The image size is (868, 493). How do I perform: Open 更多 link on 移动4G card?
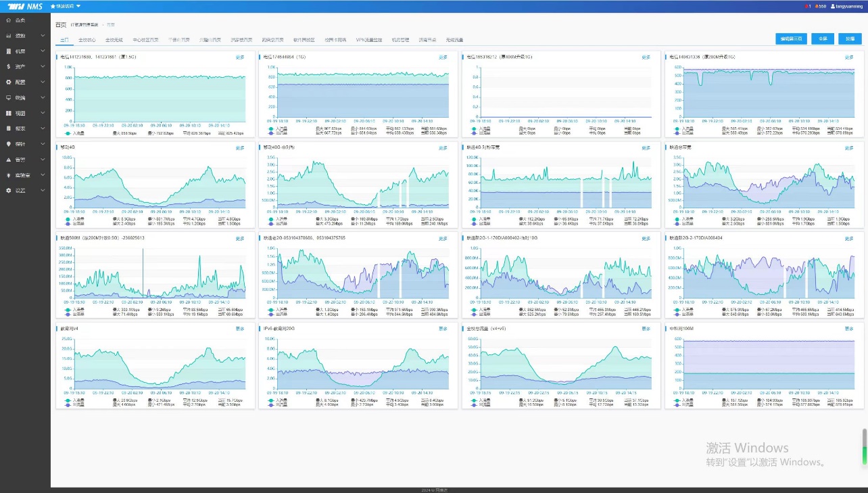click(240, 147)
